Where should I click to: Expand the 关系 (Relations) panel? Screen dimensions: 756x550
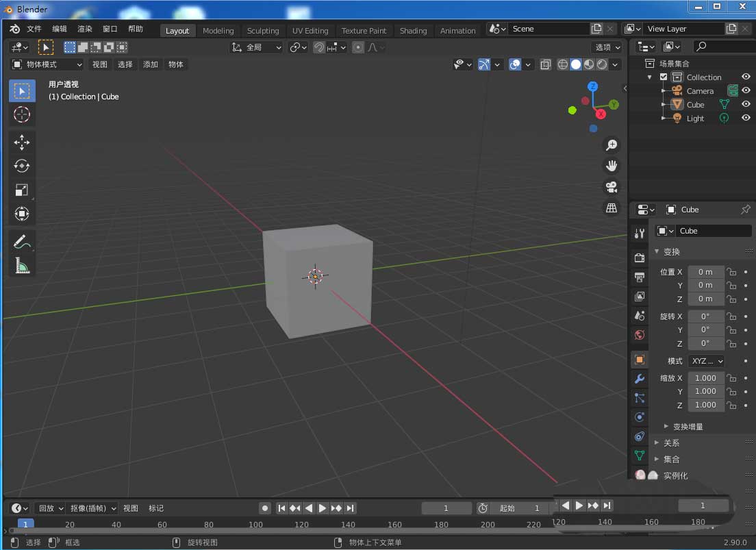pos(671,443)
